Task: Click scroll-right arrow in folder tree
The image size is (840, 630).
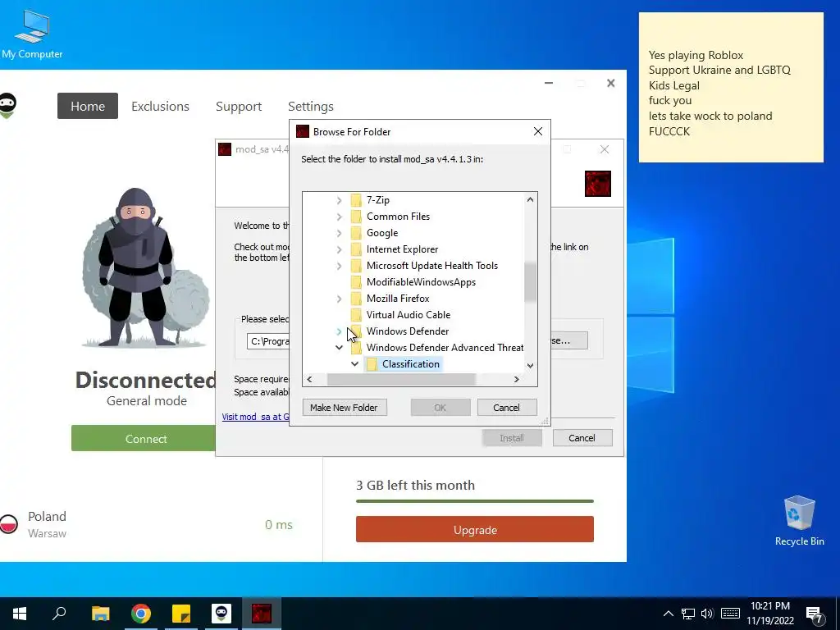Action: pos(516,379)
